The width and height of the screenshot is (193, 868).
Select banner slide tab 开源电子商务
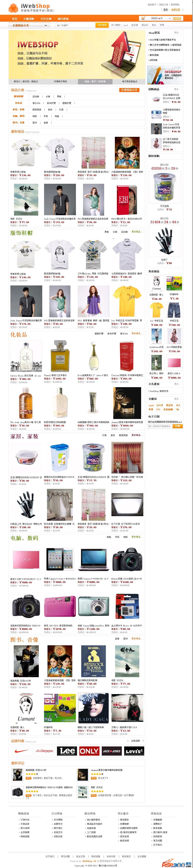pyautogui.click(x=60, y=81)
